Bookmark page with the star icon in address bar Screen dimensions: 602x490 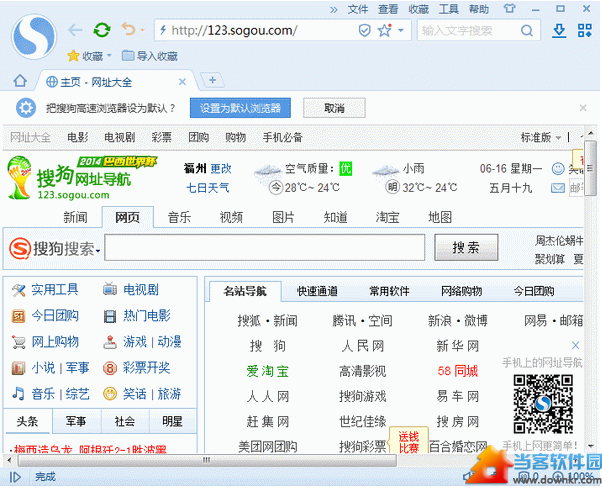pyautogui.click(x=384, y=30)
